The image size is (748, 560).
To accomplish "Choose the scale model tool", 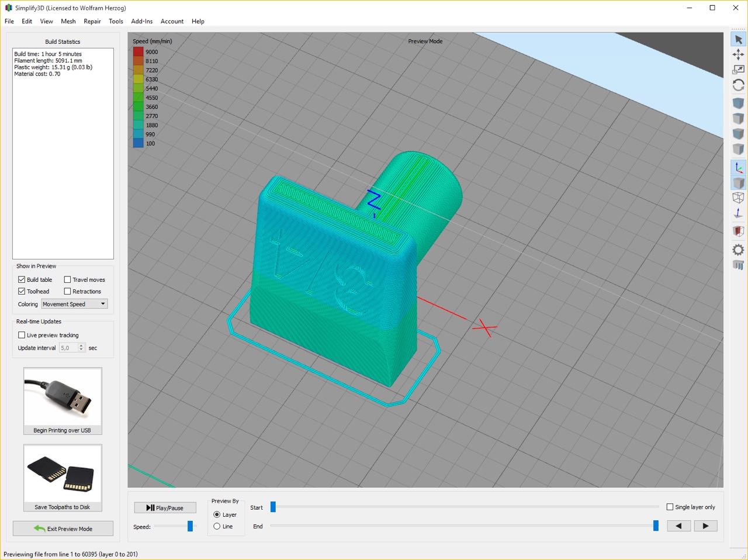I will [x=738, y=70].
